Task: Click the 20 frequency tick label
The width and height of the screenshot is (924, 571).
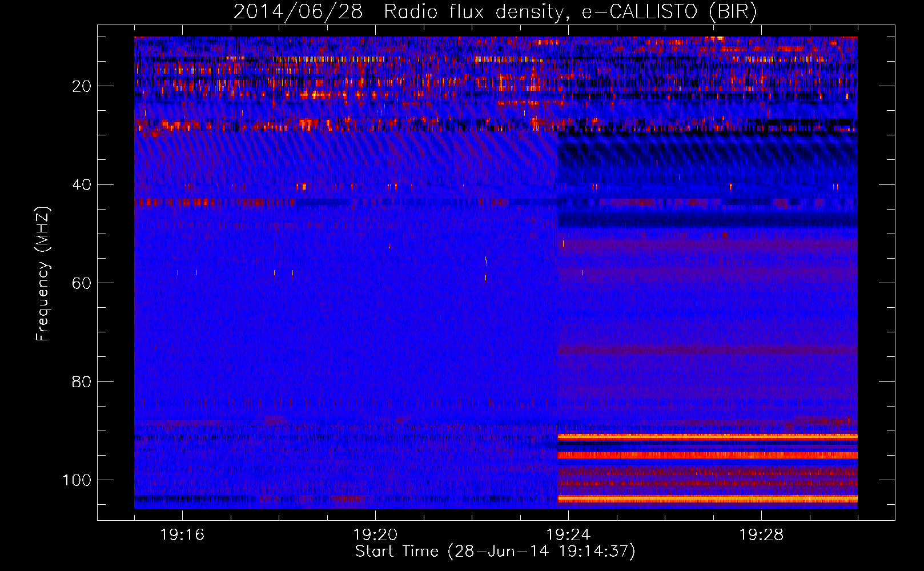Action: (82, 86)
